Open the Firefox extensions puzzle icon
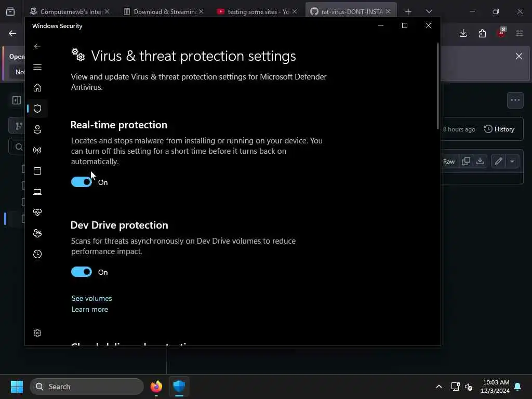This screenshot has width=532, height=399. (482, 33)
